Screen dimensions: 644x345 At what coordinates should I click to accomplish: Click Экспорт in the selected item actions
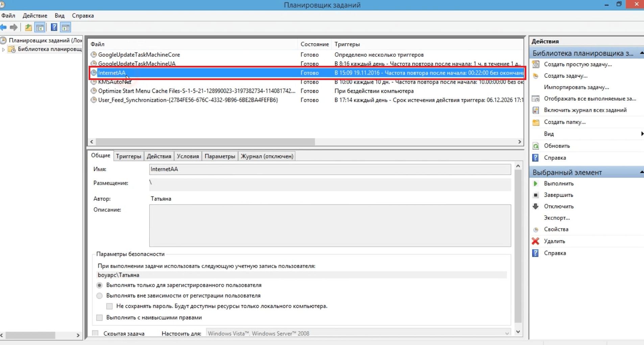[557, 218]
